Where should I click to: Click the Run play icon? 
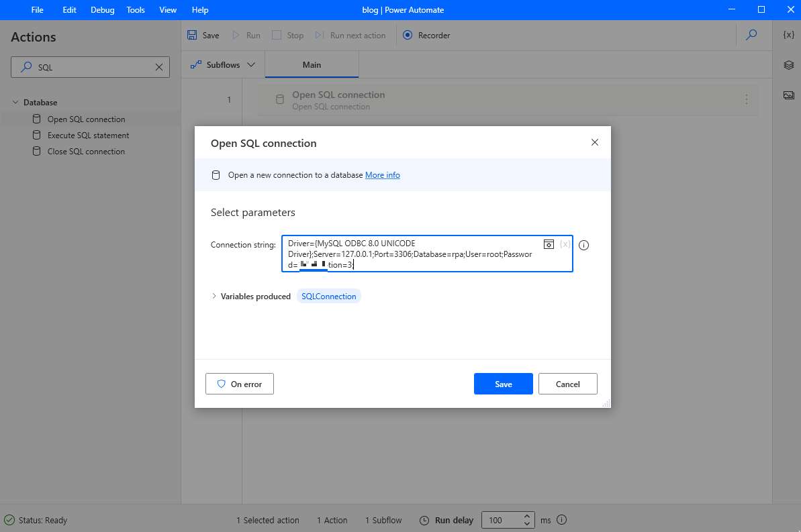236,35
